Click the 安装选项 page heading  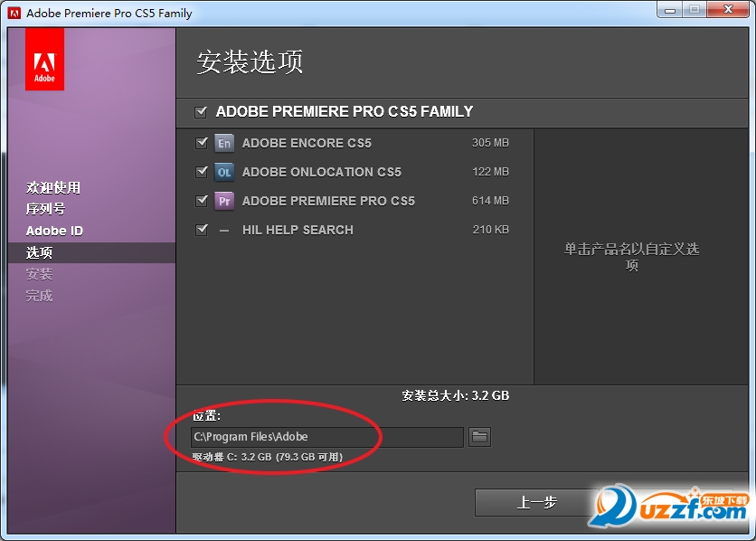click(250, 62)
